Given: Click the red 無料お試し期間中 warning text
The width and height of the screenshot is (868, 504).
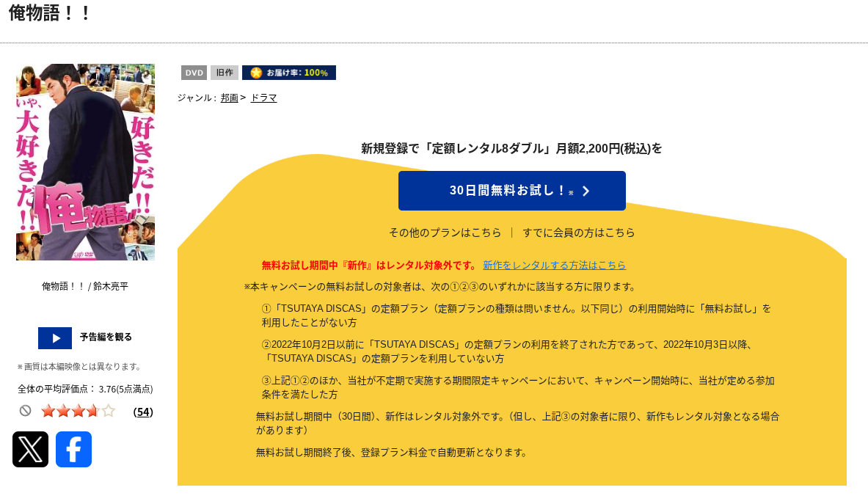Looking at the screenshot, I should coord(369,266).
